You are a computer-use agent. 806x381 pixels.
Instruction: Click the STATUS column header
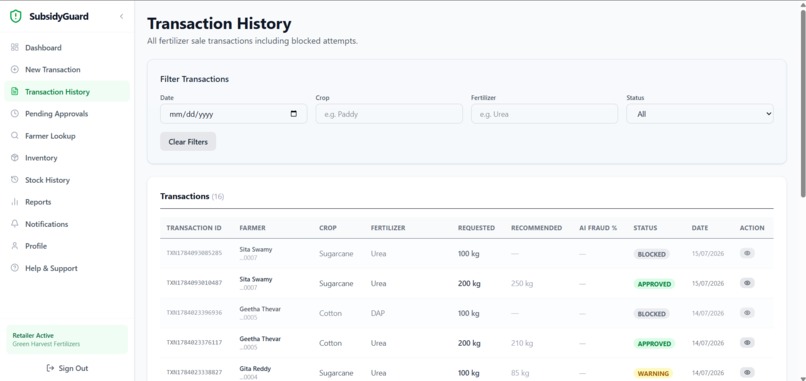point(645,228)
